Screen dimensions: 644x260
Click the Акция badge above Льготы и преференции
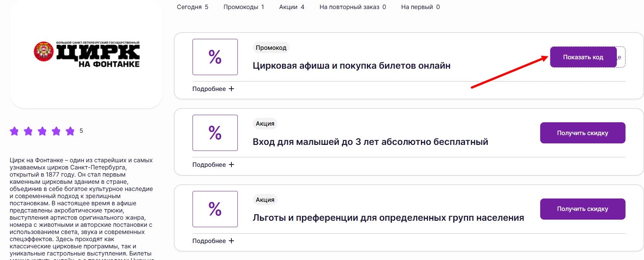pos(265,200)
